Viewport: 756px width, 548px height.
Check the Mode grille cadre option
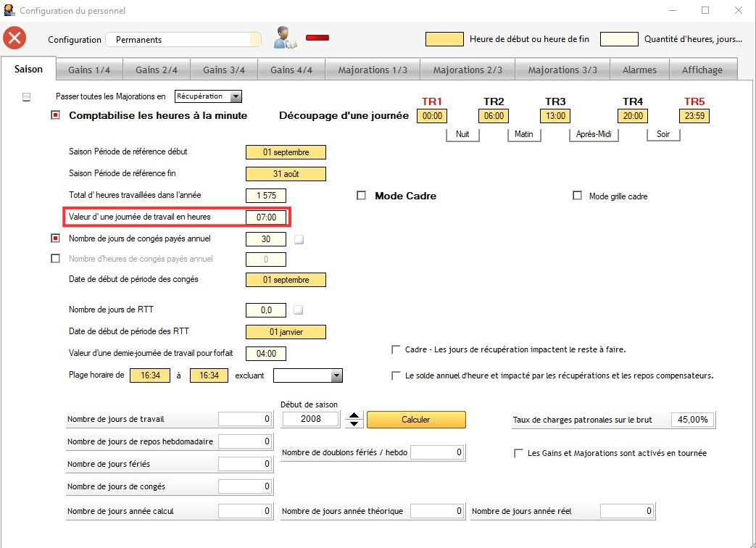(x=577, y=196)
